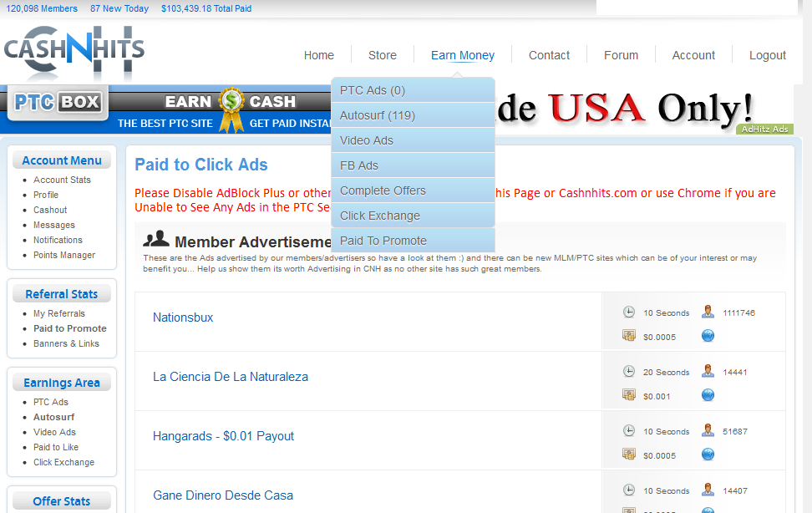Click the Account Menu header

coord(62,160)
